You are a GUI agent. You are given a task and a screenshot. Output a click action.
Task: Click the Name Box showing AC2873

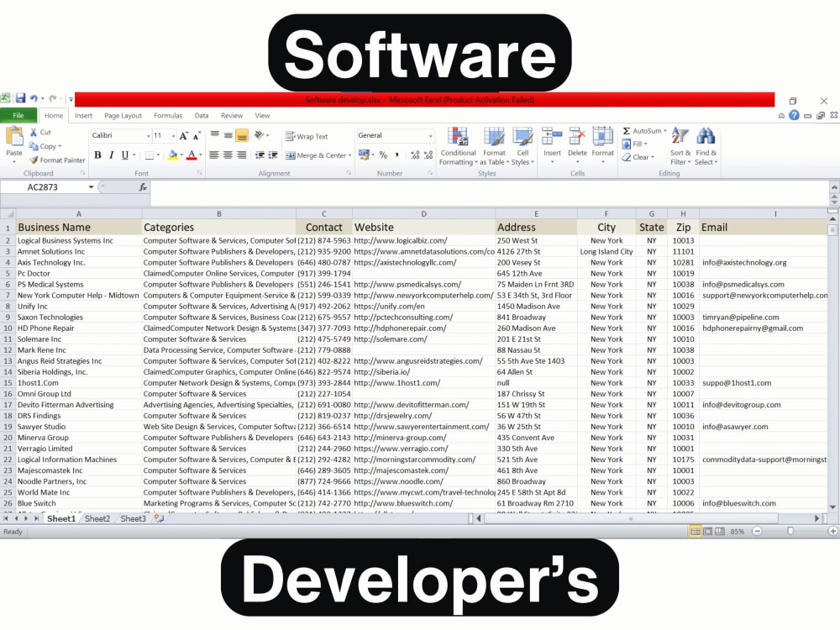point(43,187)
